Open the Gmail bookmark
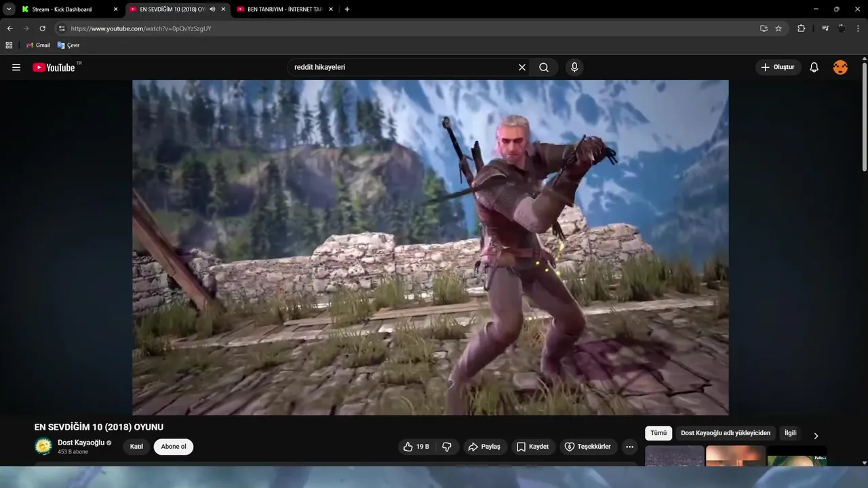The height and width of the screenshot is (488, 868). point(38,45)
